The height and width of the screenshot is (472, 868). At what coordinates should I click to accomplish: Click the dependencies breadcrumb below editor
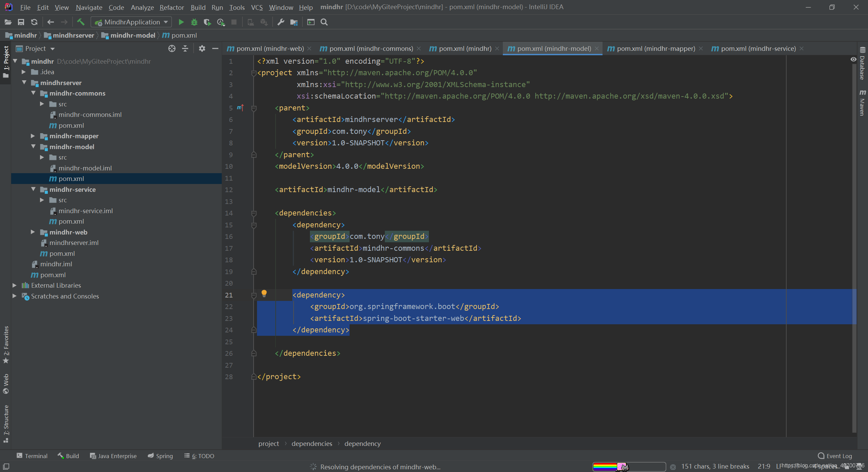[312, 444]
